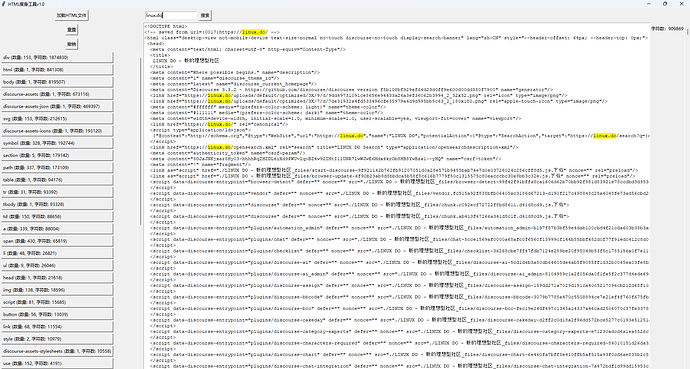Select the a tag button with 339 count
The height and width of the screenshot is (369, 690).
pos(57,229)
